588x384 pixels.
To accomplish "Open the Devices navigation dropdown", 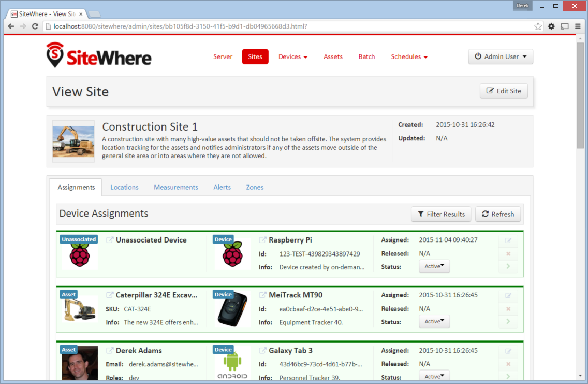I will (x=293, y=56).
